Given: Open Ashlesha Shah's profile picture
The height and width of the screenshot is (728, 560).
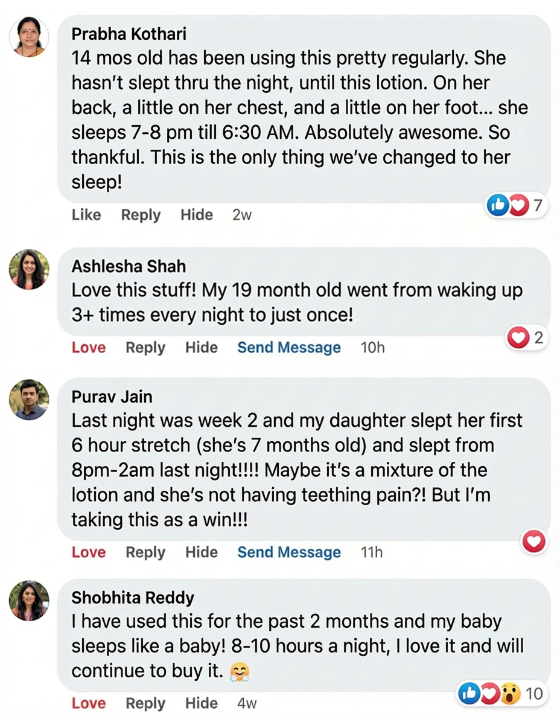Looking at the screenshot, I should tap(29, 269).
